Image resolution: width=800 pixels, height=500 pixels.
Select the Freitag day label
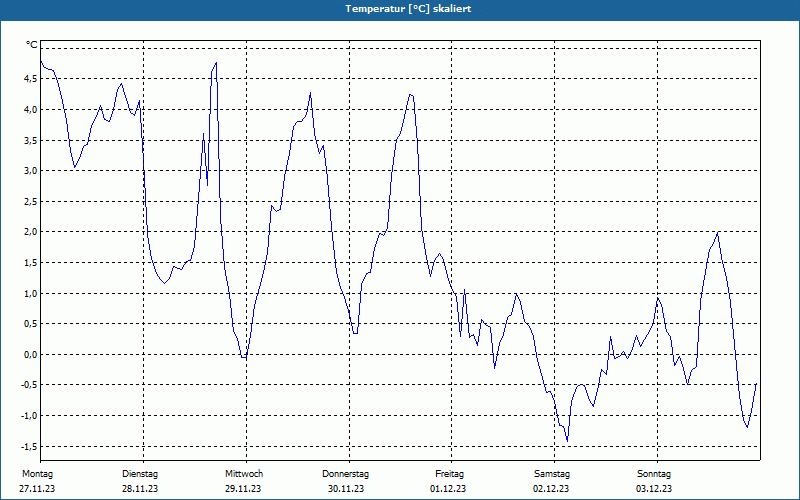(x=449, y=474)
